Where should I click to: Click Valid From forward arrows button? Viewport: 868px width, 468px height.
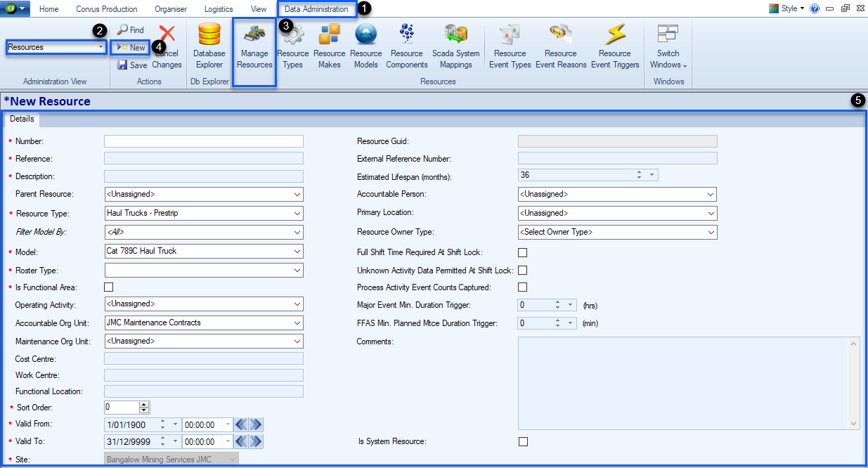[256, 424]
